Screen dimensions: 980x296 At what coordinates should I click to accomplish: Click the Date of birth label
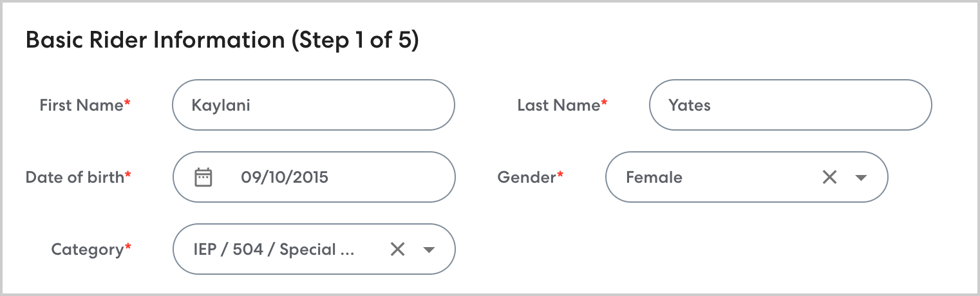75,177
